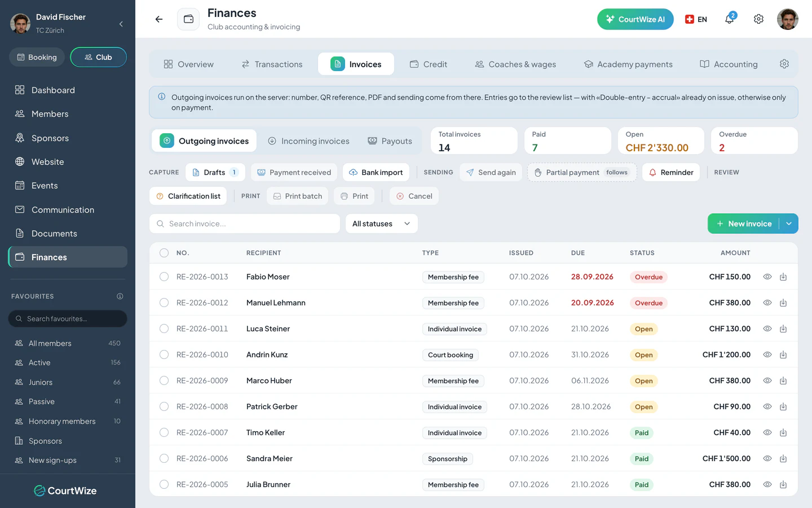The image size is (812, 508).
Task: Focus the Search invoice field
Action: [245, 224]
